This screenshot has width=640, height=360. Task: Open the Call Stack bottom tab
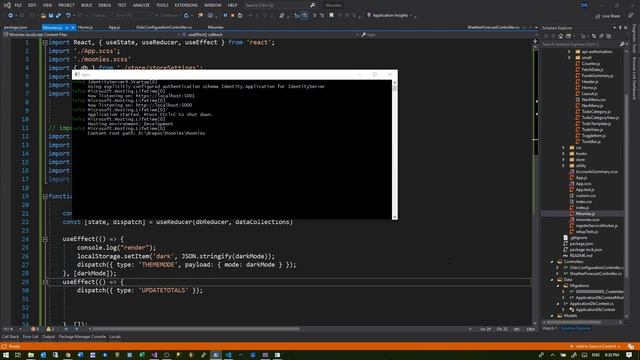10,337
